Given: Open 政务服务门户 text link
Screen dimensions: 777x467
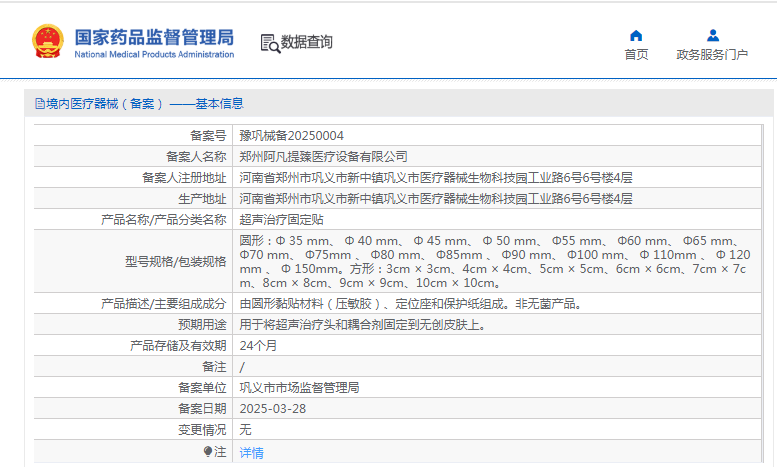Looking at the screenshot, I should click(712, 55).
